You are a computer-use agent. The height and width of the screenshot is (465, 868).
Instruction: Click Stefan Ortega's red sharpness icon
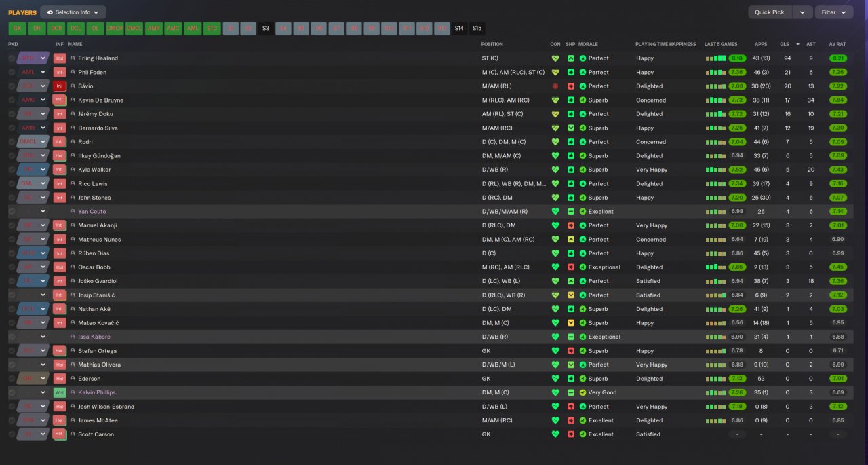click(x=571, y=351)
